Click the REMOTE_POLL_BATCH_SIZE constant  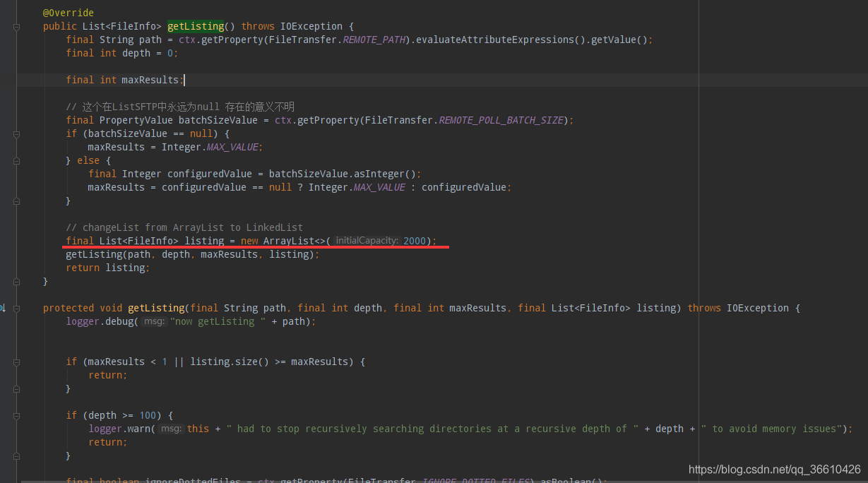(501, 121)
